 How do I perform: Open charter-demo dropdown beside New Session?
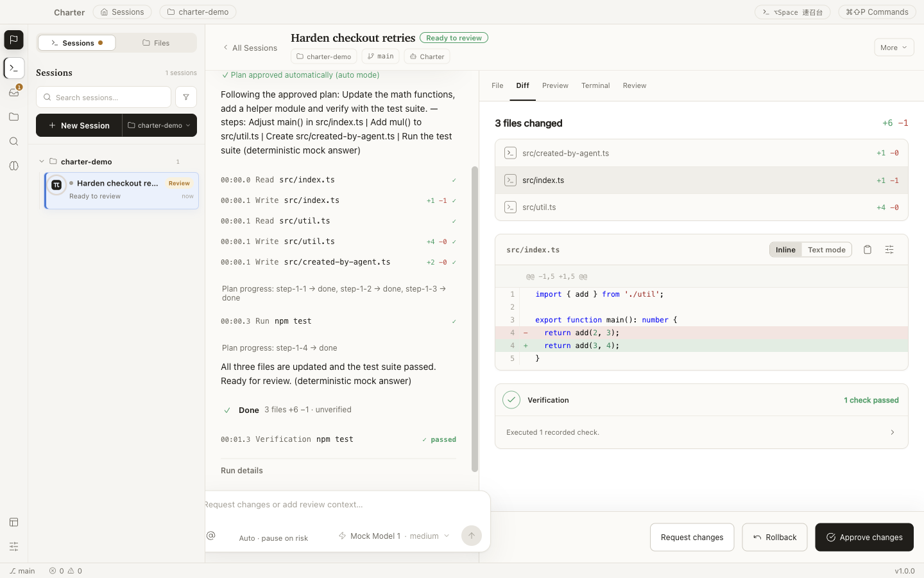pyautogui.click(x=159, y=125)
